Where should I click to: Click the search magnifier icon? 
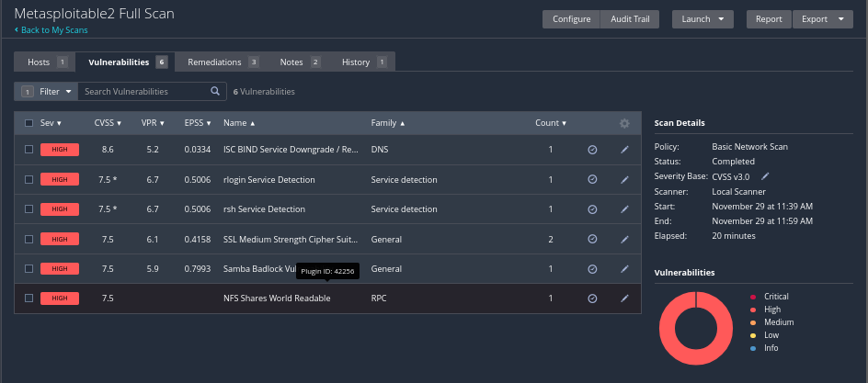coord(215,92)
